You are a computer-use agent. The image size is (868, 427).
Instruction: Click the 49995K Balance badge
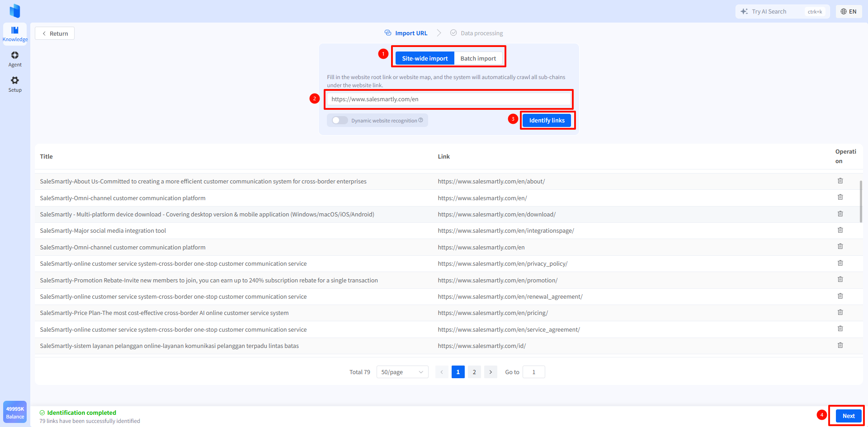[x=15, y=412]
